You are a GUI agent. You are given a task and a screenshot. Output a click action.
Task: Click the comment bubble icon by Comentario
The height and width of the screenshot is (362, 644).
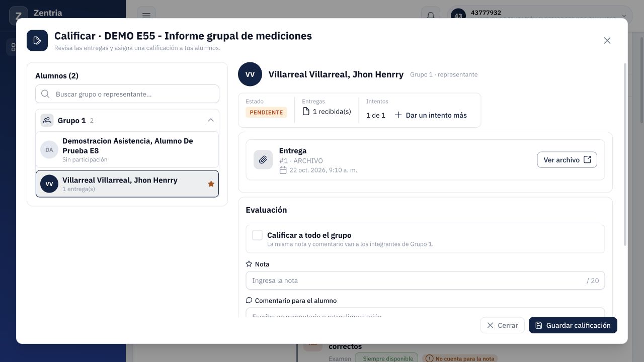click(249, 301)
